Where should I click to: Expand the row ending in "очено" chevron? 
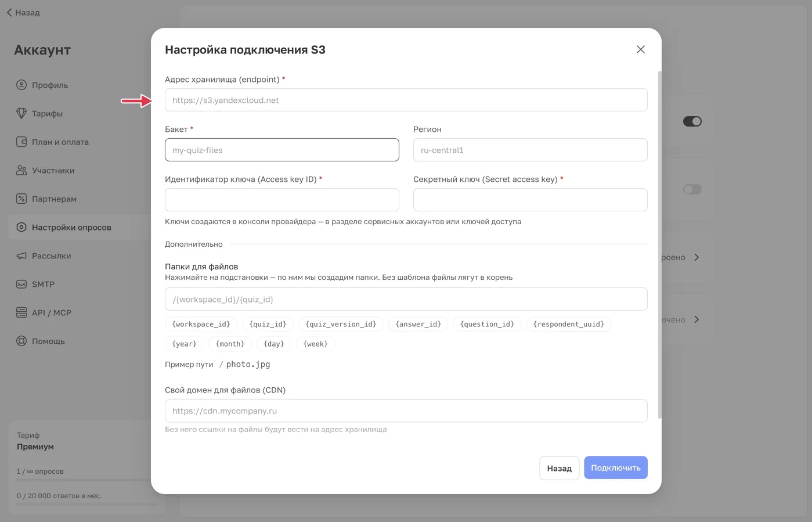pyautogui.click(x=696, y=319)
